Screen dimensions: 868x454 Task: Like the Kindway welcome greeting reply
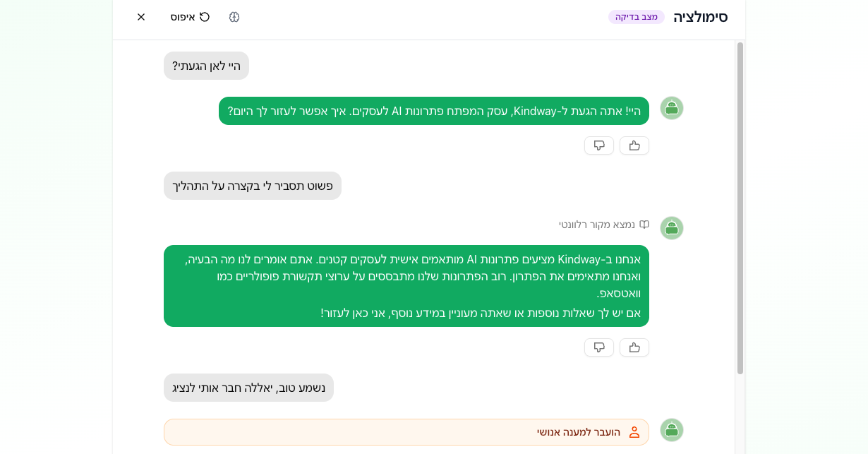(x=634, y=145)
